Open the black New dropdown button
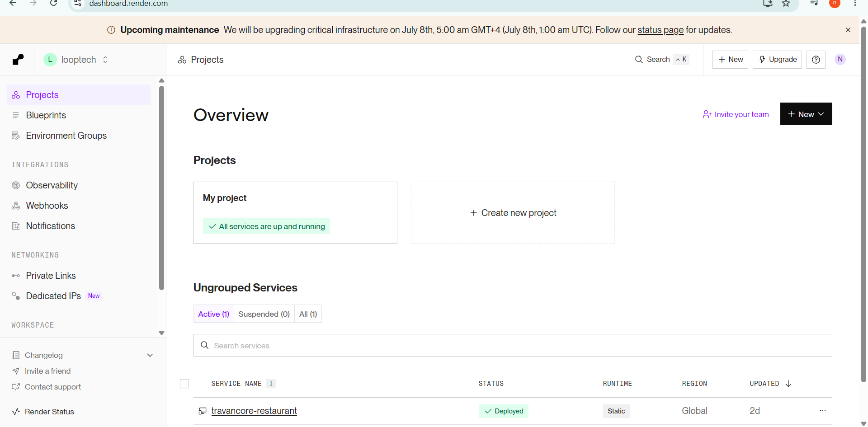 pyautogui.click(x=806, y=114)
